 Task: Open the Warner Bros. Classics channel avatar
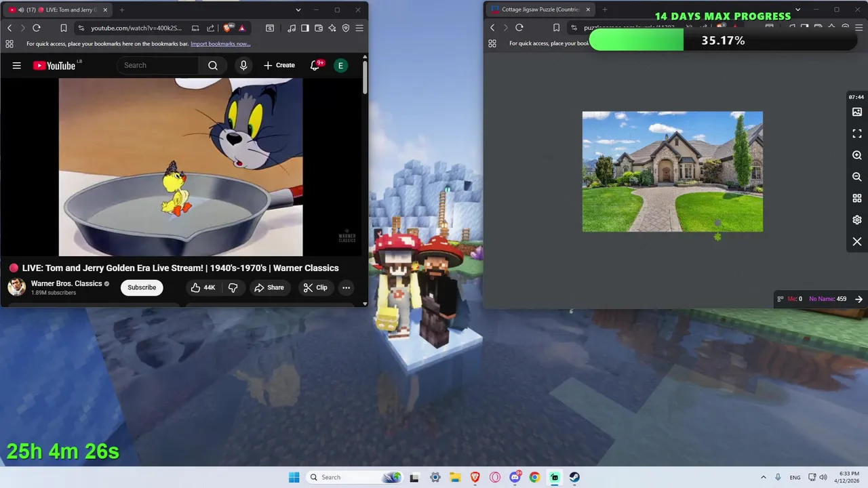pos(16,287)
